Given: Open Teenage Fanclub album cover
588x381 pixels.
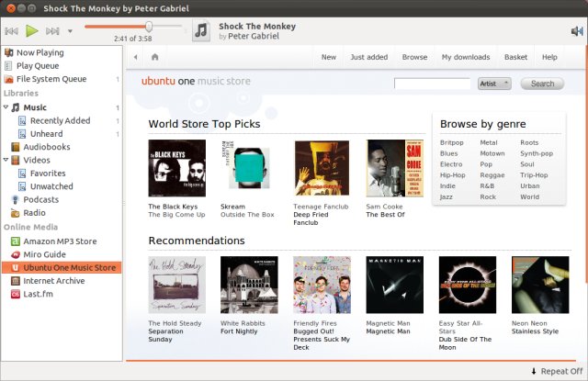Looking at the screenshot, I should click(322, 168).
